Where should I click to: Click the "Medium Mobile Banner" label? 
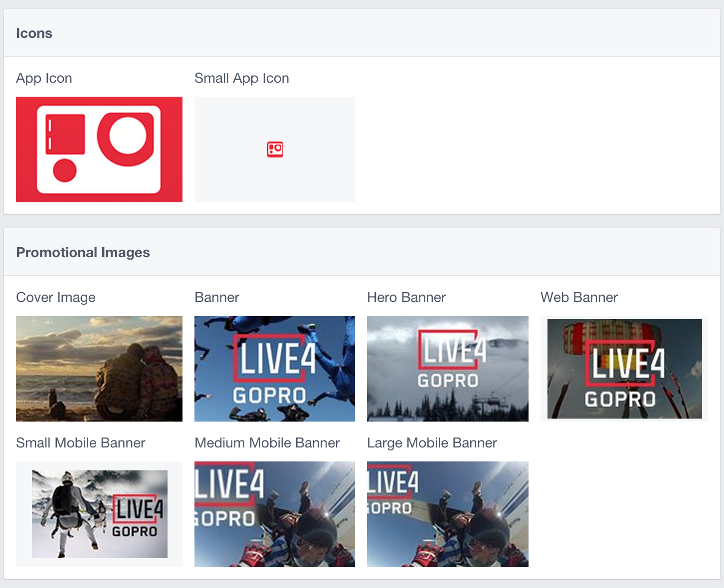click(x=267, y=443)
